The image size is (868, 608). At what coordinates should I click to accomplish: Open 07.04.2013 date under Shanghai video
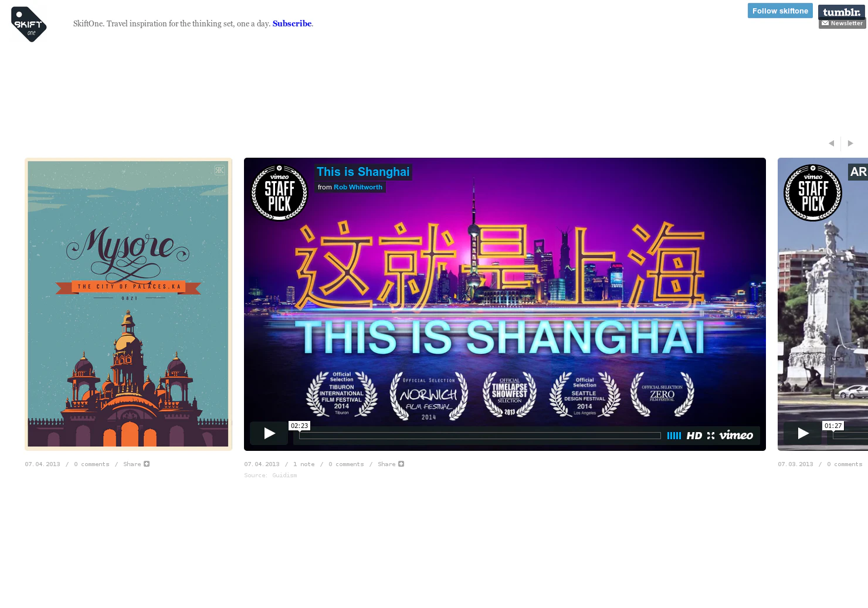(262, 464)
